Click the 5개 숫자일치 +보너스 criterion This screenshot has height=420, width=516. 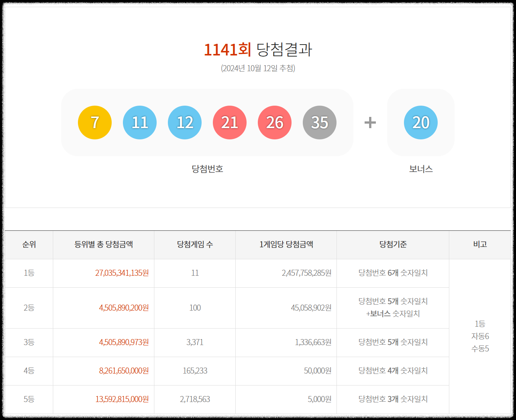[393, 308]
